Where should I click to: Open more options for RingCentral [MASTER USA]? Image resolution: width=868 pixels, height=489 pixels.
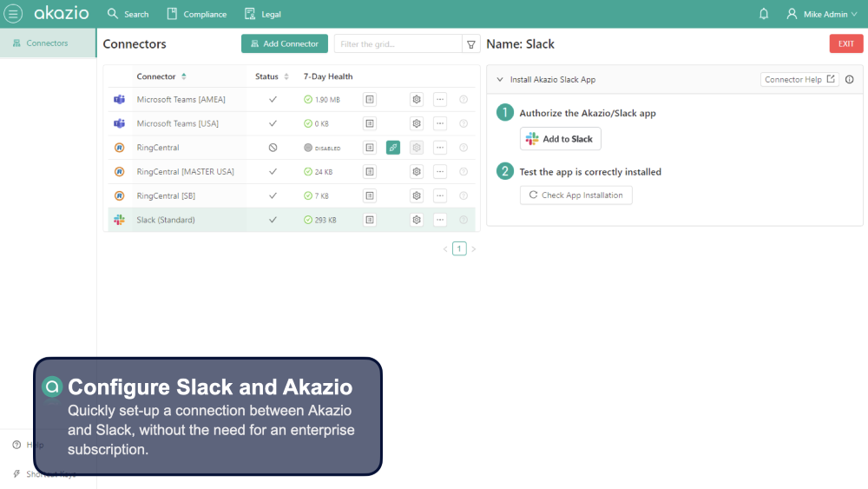(x=440, y=172)
